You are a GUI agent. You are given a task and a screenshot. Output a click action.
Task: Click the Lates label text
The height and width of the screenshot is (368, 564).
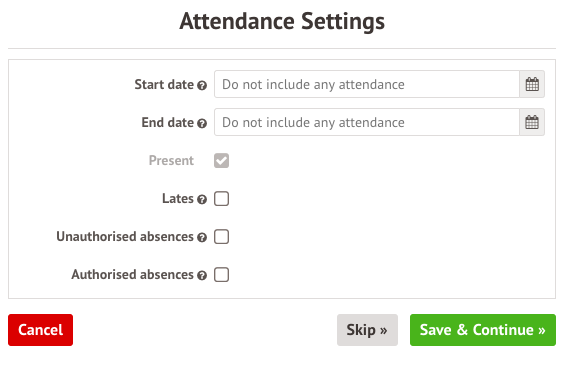pos(178,199)
